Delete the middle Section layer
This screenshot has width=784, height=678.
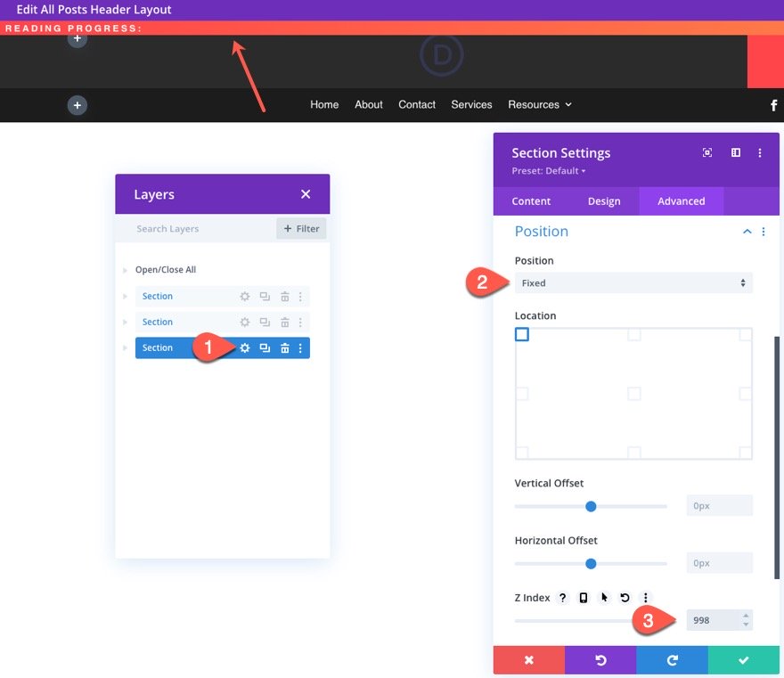pyautogui.click(x=284, y=322)
